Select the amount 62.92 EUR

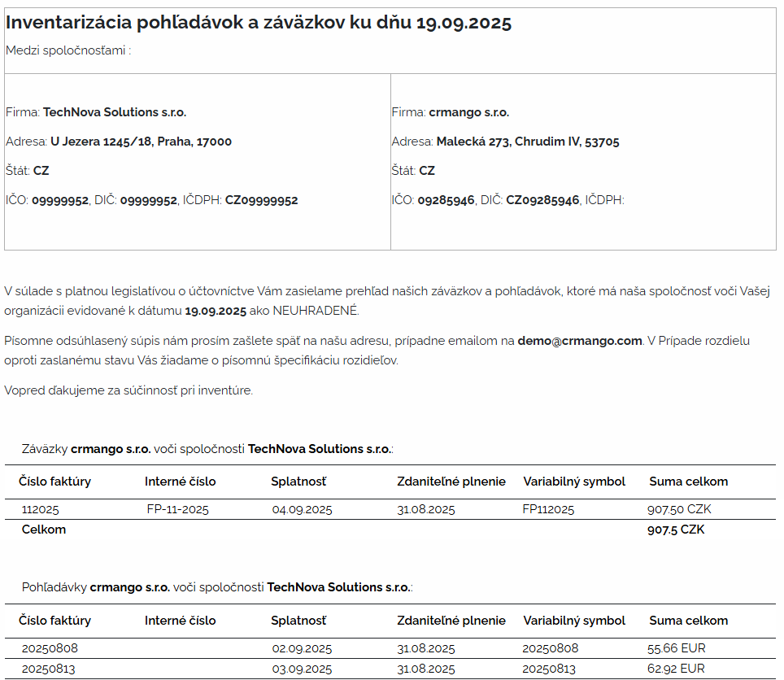pyautogui.click(x=676, y=669)
